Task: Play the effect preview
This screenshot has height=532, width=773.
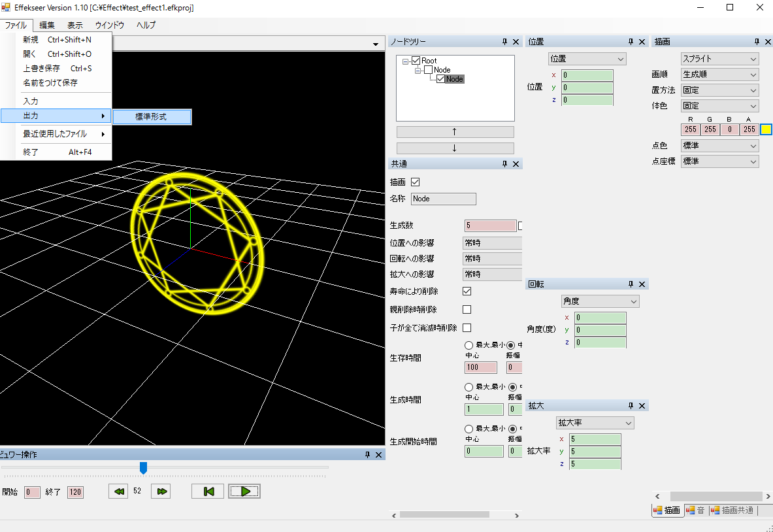Action: [x=244, y=491]
